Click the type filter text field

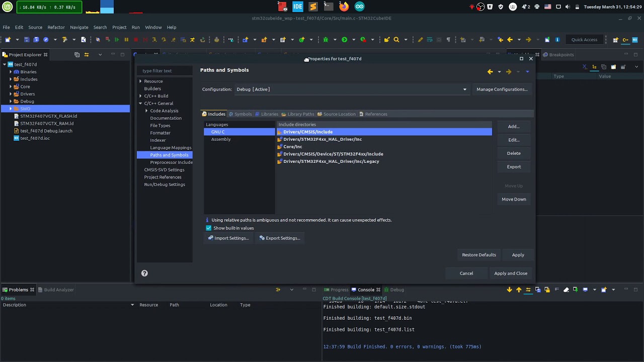[x=165, y=71]
